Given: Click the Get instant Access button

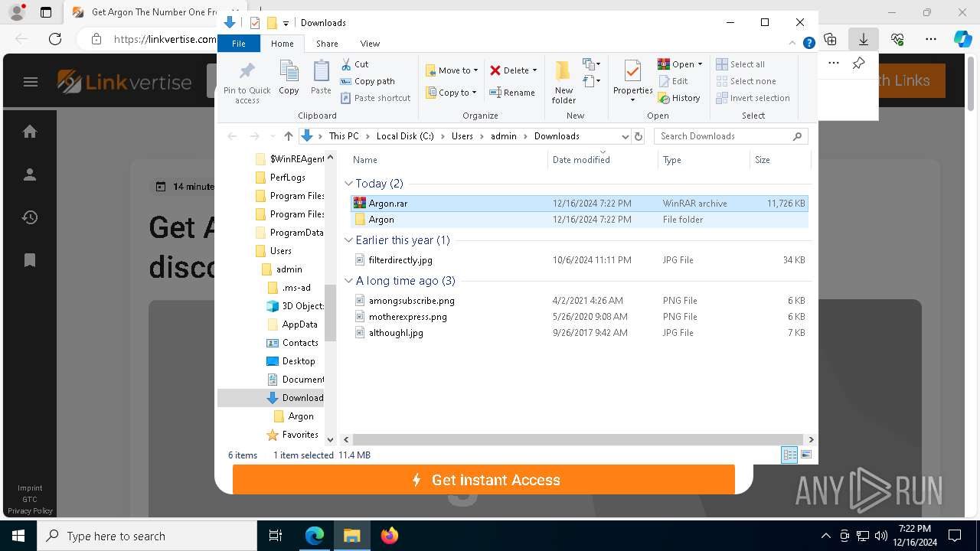Looking at the screenshot, I should [x=484, y=480].
